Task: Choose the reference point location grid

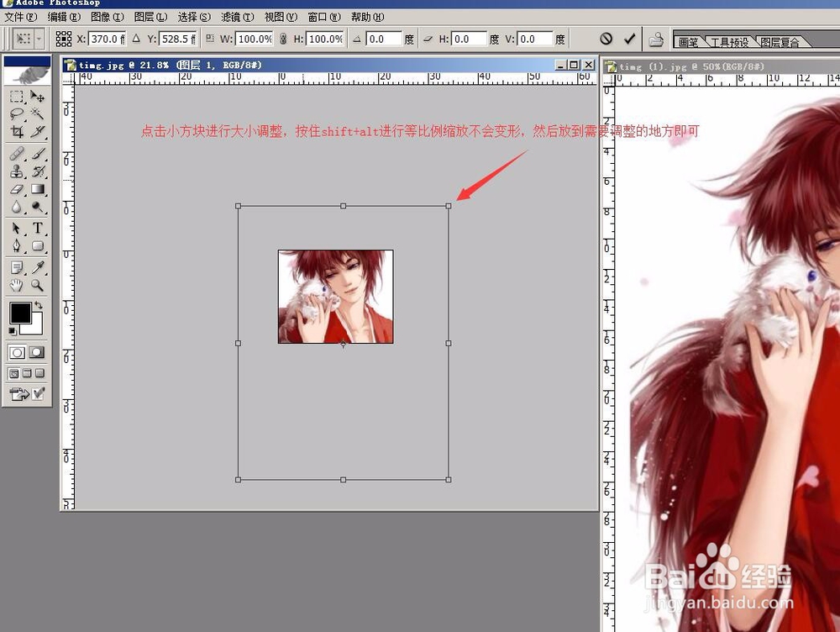Action: tap(64, 39)
